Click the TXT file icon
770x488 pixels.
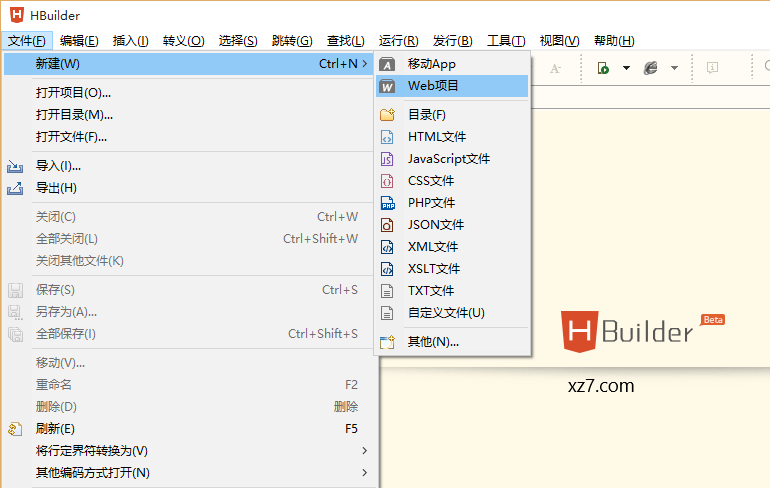pyautogui.click(x=387, y=291)
